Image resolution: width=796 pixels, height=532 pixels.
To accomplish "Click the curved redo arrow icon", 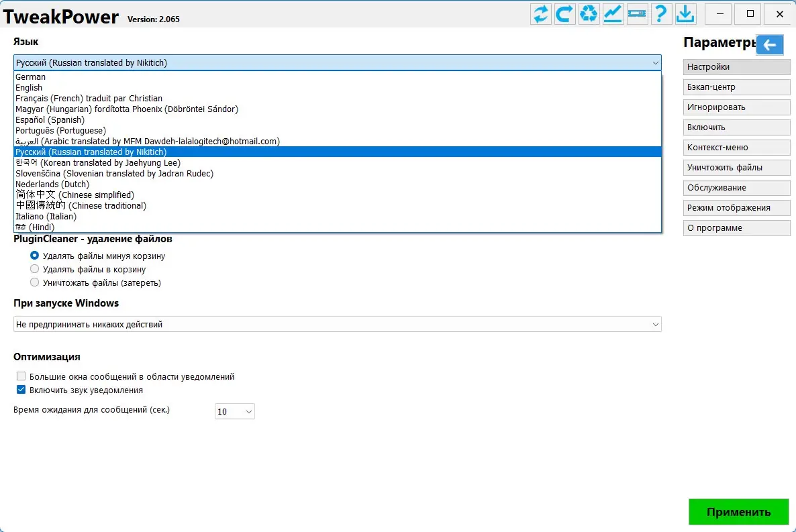I will tap(564, 13).
